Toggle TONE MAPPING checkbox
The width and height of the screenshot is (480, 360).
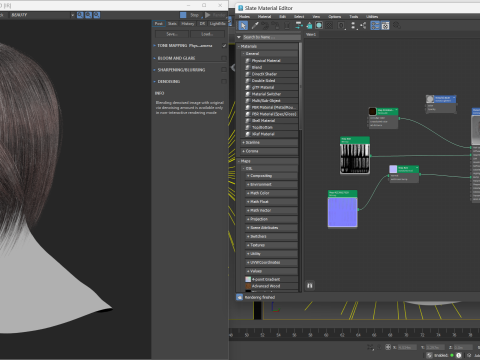pyautogui.click(x=224, y=46)
